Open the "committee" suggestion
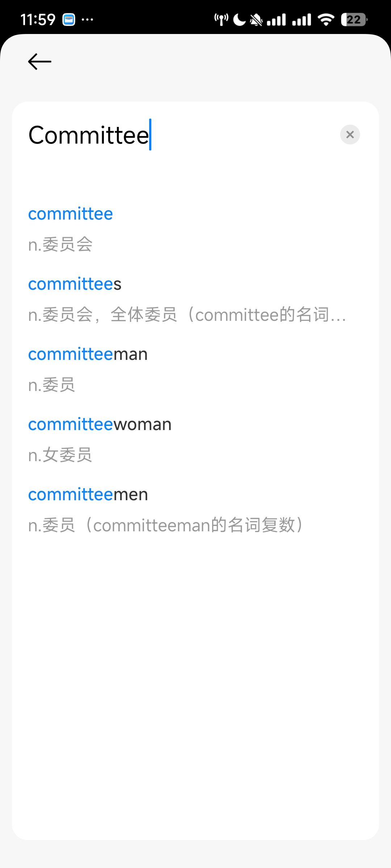Image resolution: width=391 pixels, height=868 pixels. point(71,214)
